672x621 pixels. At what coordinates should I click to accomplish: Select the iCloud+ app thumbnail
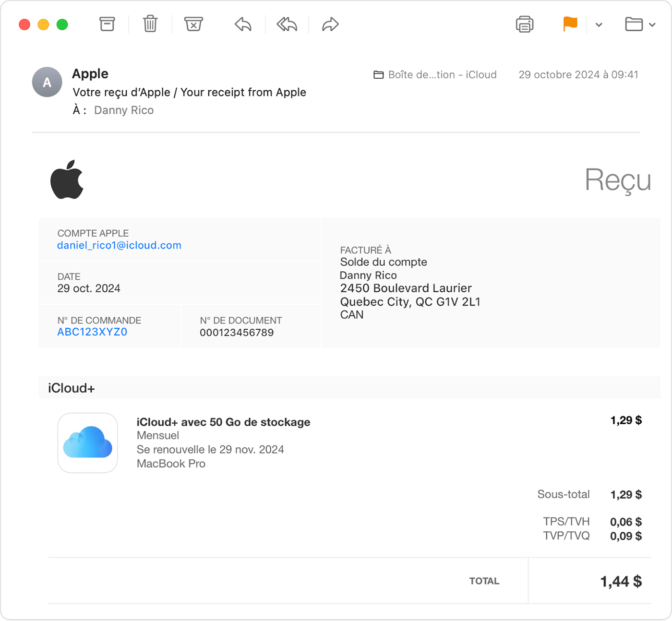tap(87, 442)
